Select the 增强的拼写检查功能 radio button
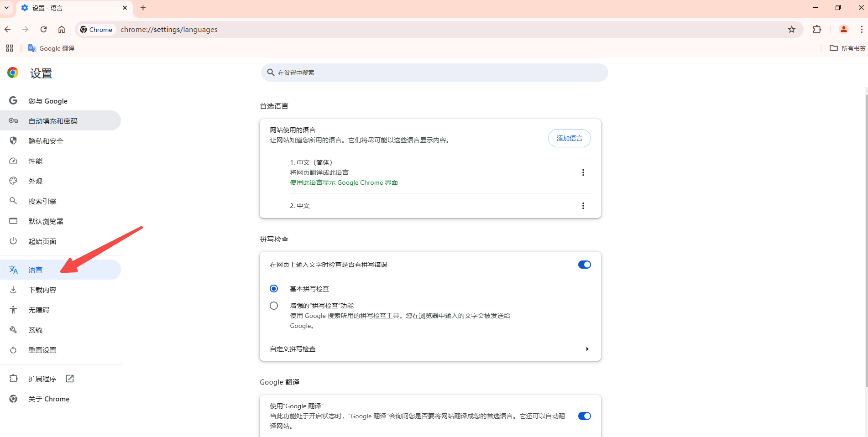 pos(274,306)
